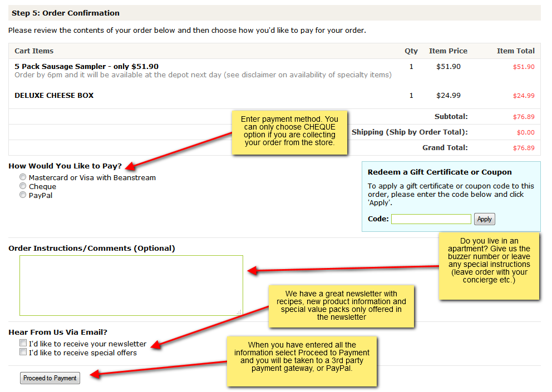Click the Grand Total amount $76.89
552x392 pixels.
click(523, 148)
